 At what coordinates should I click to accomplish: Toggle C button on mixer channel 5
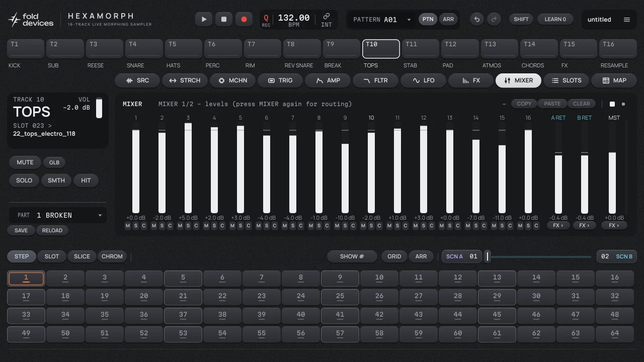click(249, 226)
